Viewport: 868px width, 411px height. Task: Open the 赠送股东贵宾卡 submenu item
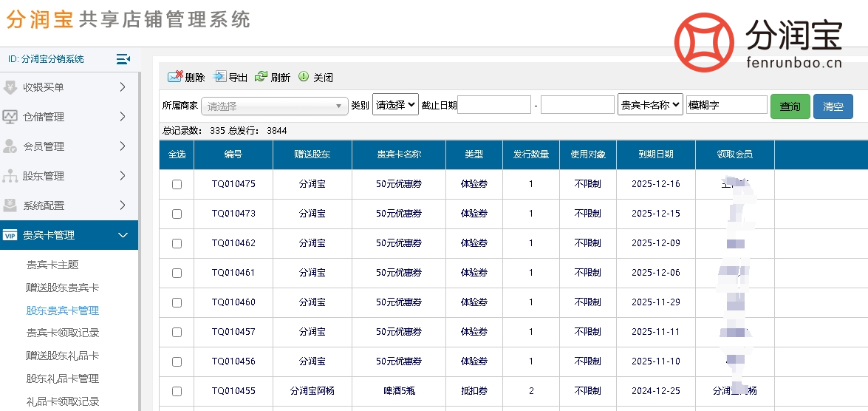(x=63, y=288)
